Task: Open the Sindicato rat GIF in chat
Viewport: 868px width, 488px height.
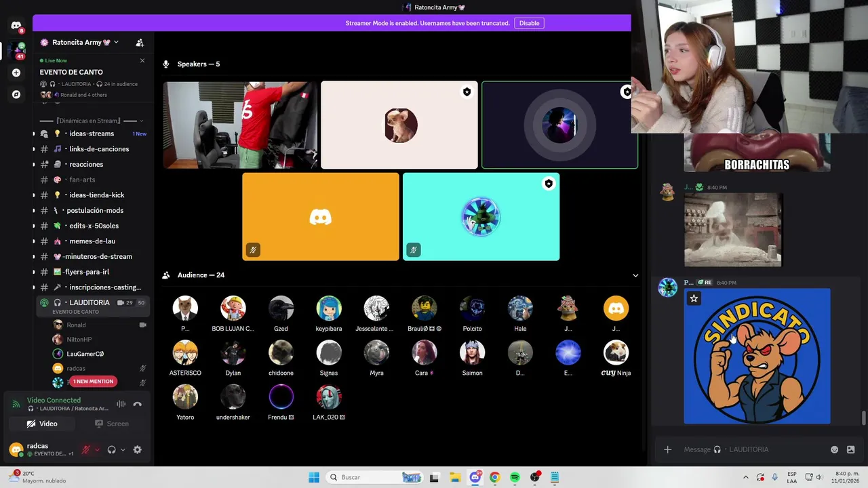Action: 757,357
